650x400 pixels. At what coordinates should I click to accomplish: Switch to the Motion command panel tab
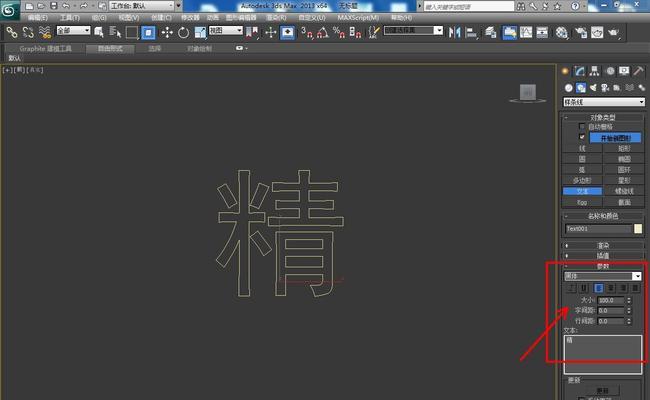point(610,71)
